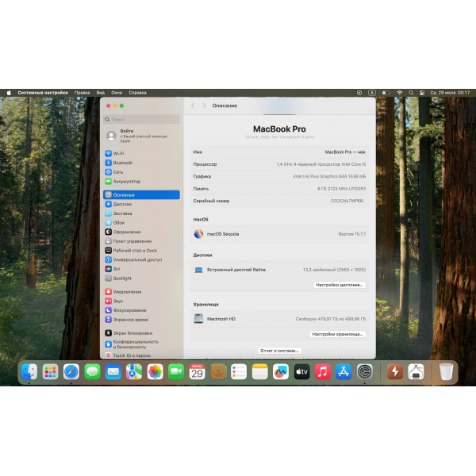Open Звук sound settings
This screenshot has height=476, width=476.
tap(141, 301)
